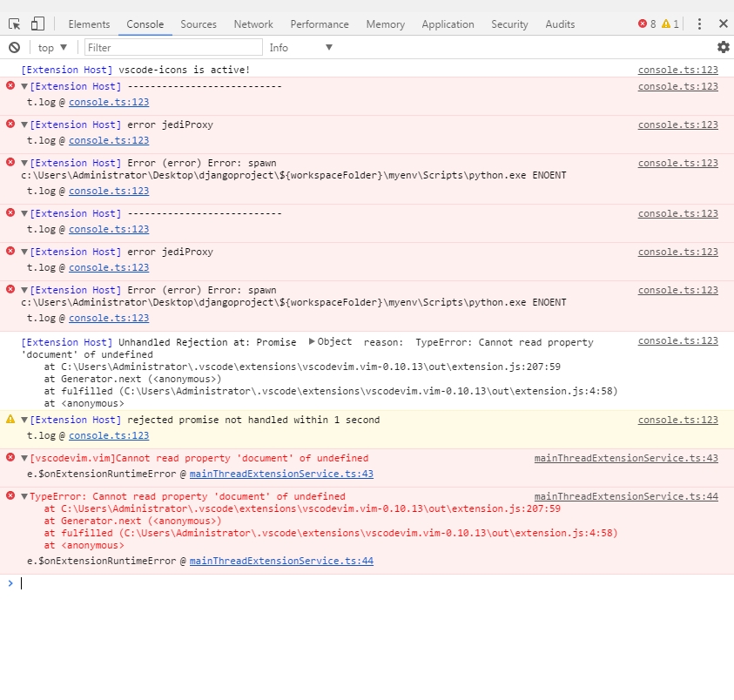Click the warning triangle on the rejected promise line
Viewport: 734px width, 700px height.
pos(9,420)
